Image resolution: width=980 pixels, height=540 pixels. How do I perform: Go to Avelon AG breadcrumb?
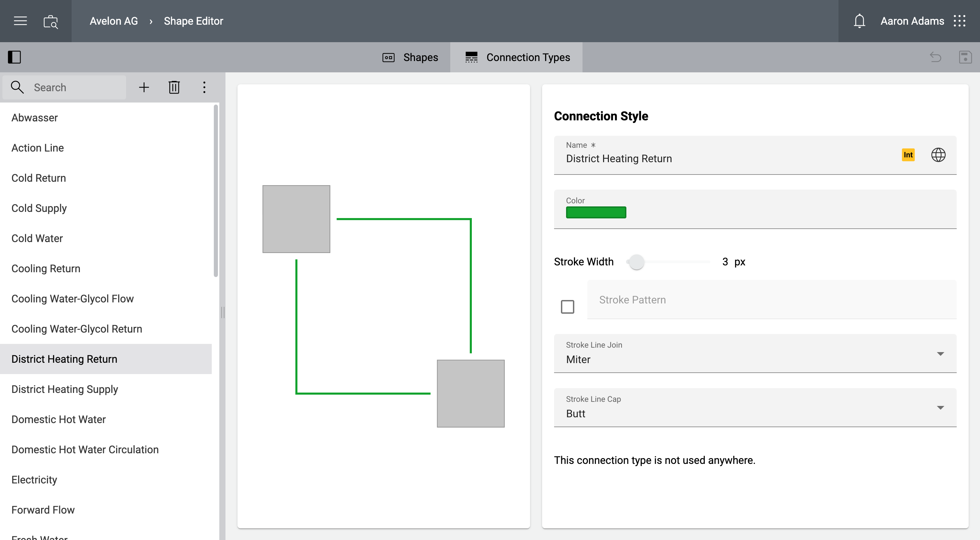[113, 21]
